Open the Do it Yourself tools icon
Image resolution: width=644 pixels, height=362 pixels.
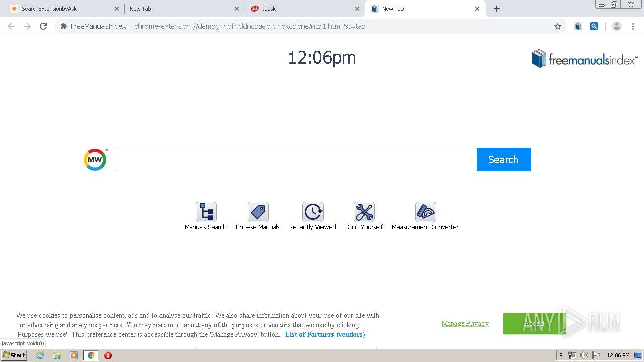(364, 212)
